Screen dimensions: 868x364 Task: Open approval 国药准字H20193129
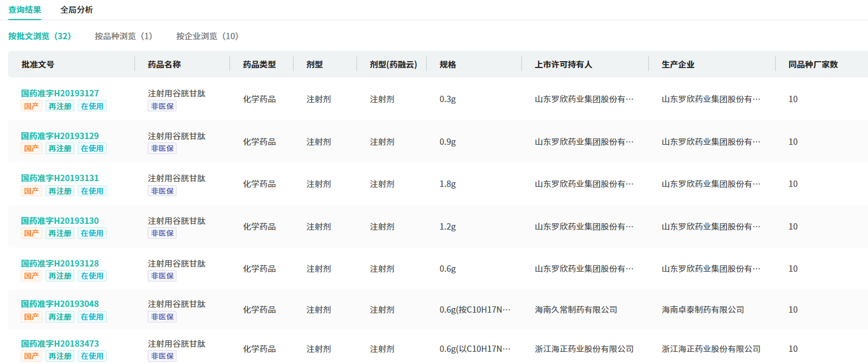pos(60,136)
